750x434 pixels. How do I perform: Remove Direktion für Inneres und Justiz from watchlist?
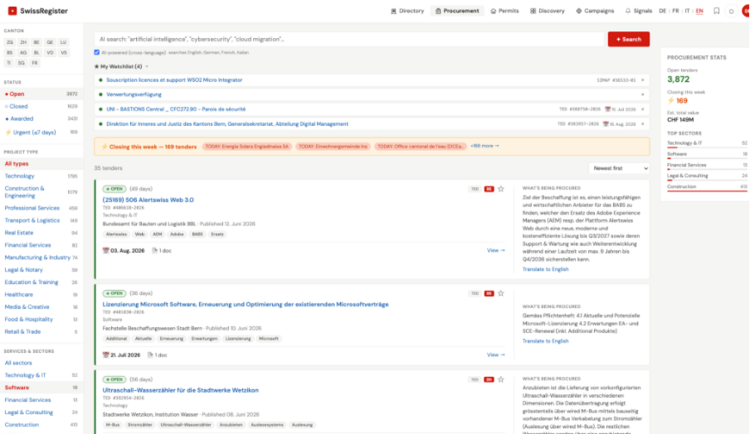pyautogui.click(x=642, y=124)
